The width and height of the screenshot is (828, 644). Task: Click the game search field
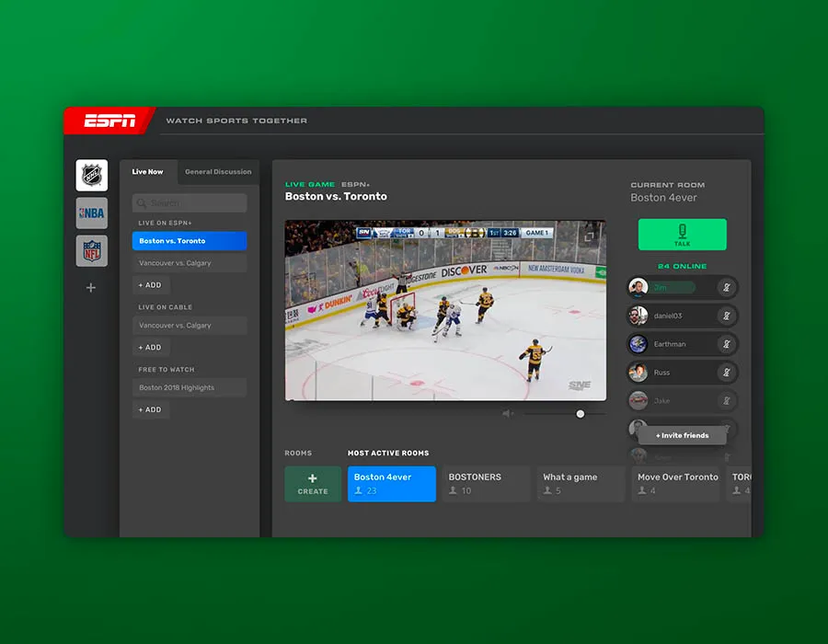click(190, 203)
